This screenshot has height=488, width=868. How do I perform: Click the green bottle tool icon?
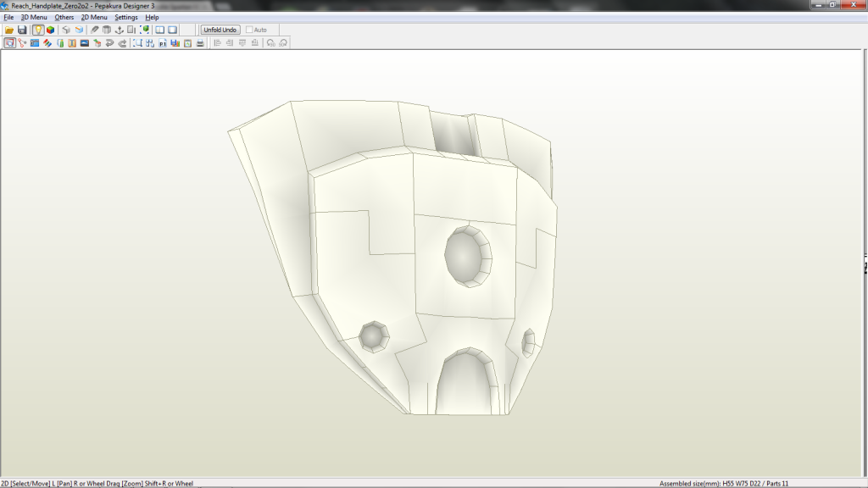pyautogui.click(x=60, y=43)
